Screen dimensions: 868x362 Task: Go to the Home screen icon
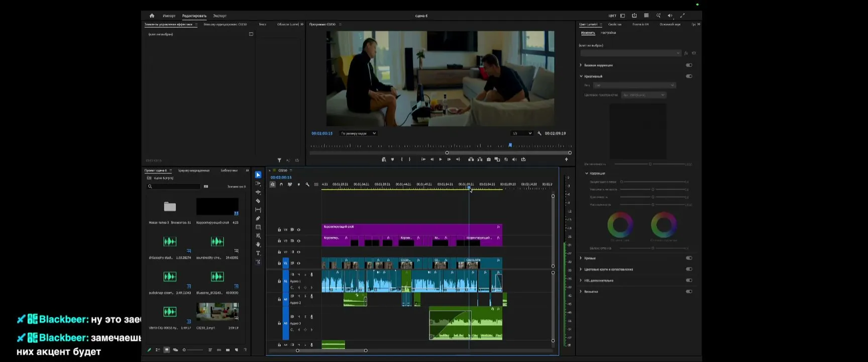[x=152, y=16]
